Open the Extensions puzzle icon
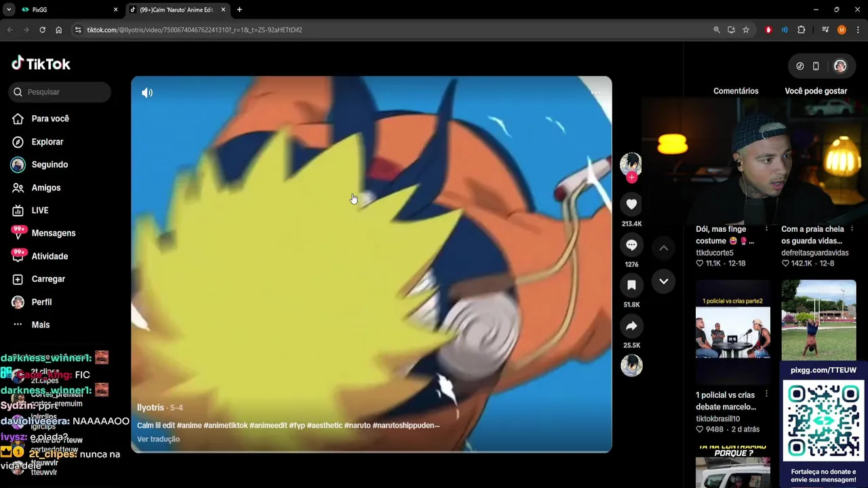 [801, 30]
